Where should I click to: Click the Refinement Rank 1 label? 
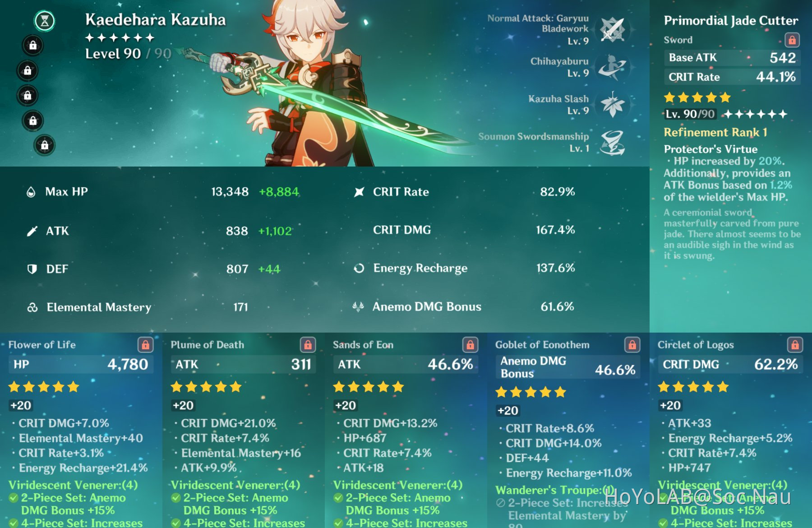(715, 132)
